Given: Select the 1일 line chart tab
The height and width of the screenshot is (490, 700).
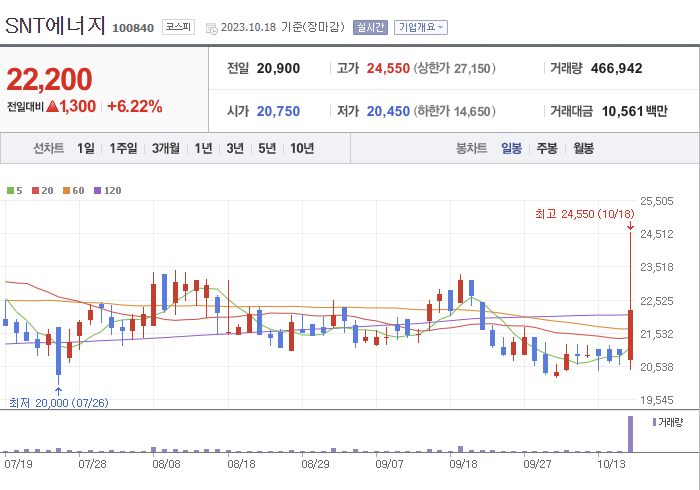Looking at the screenshot, I should click(x=85, y=148).
